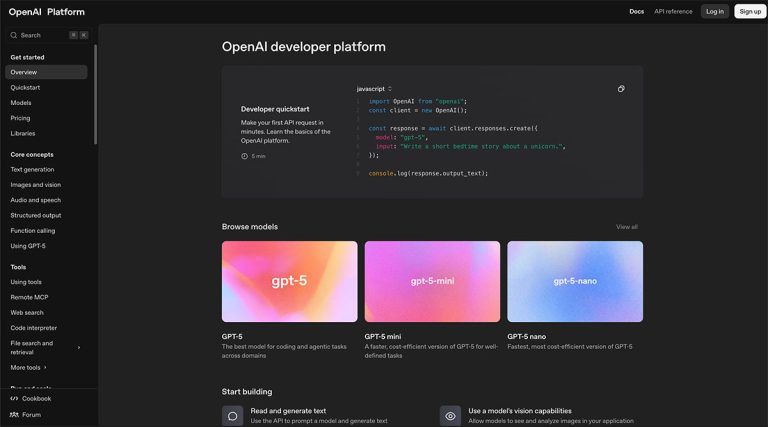Open Libraries in the sidebar

tap(23, 133)
